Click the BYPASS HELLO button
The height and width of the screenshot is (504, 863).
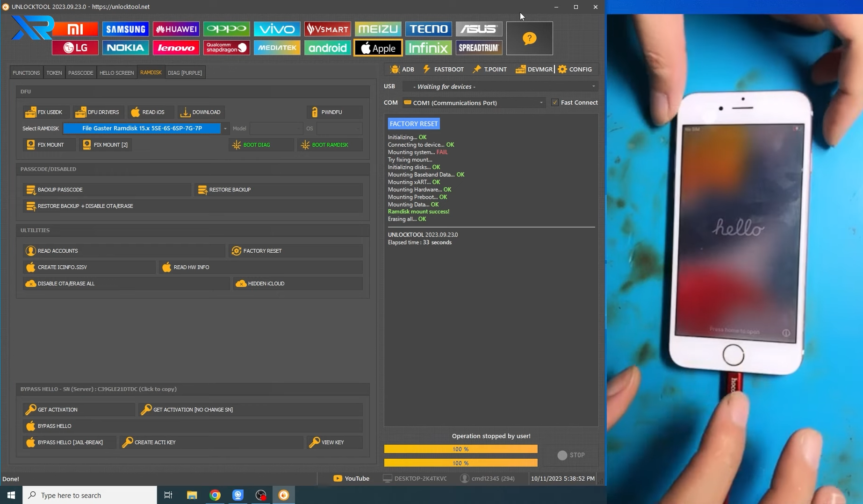click(193, 426)
